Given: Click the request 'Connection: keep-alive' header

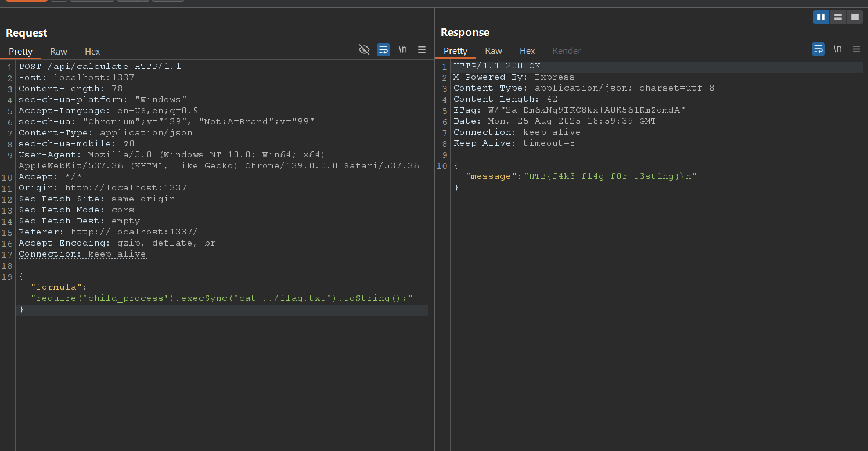Looking at the screenshot, I should (82, 254).
